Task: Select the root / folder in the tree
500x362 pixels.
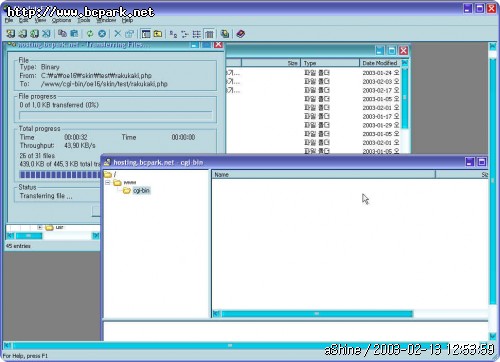Action: pyautogui.click(x=115, y=174)
